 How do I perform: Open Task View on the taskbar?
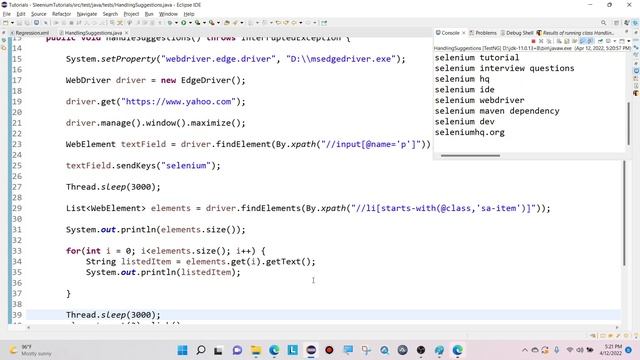pos(218,350)
